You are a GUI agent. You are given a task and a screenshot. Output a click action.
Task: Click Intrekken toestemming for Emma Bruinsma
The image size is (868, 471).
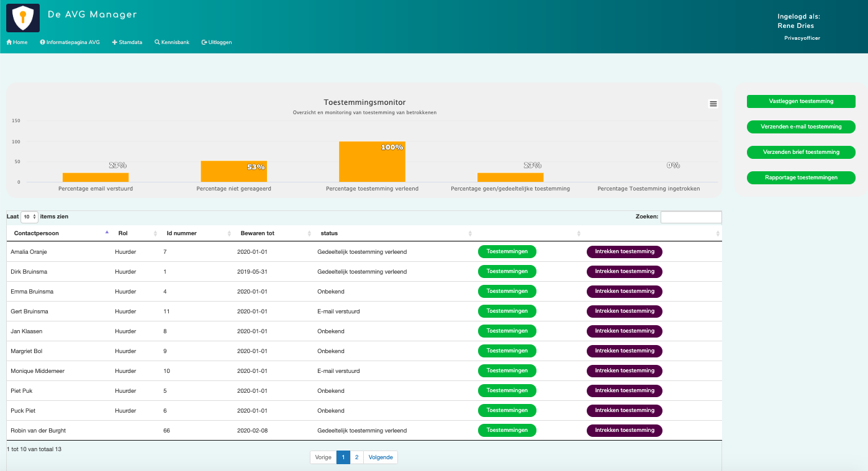[x=625, y=291]
